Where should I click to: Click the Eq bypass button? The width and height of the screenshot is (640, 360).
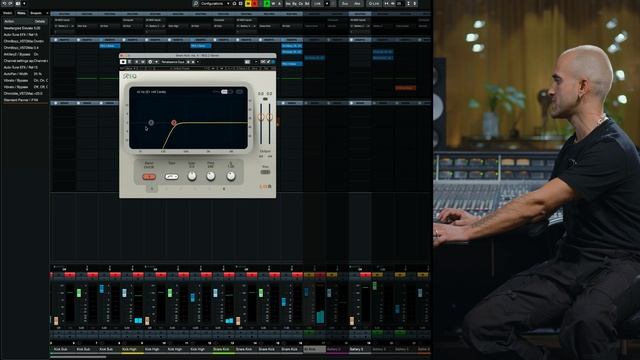[295, 3]
